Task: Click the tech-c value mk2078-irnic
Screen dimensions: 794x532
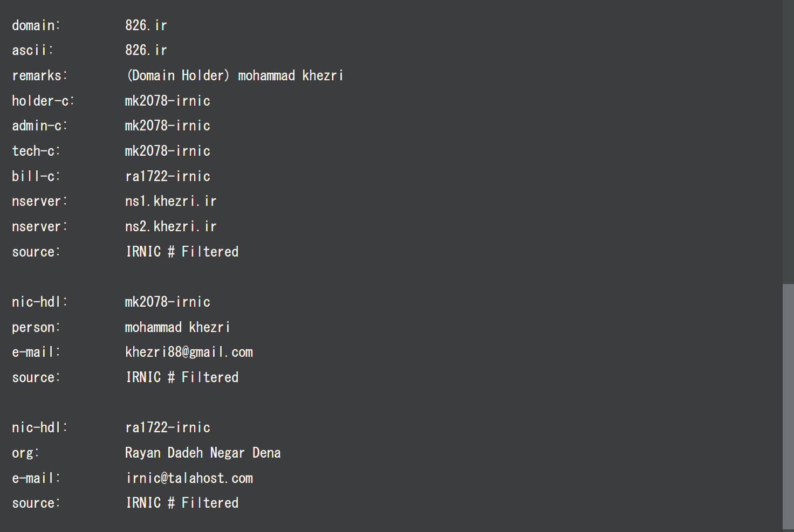Action: tap(167, 151)
